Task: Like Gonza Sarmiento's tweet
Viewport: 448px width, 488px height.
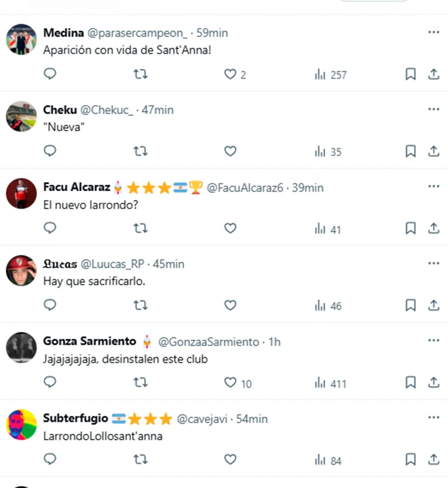Action: tap(230, 382)
